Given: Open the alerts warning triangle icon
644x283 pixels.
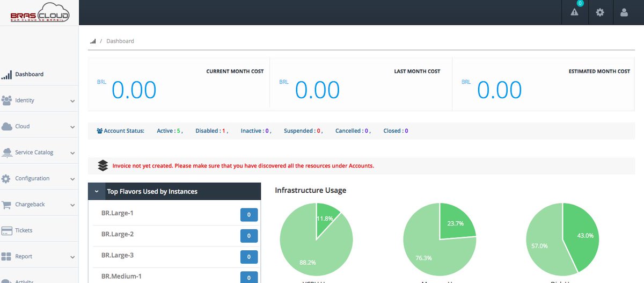Looking at the screenshot, I should click(x=574, y=12).
